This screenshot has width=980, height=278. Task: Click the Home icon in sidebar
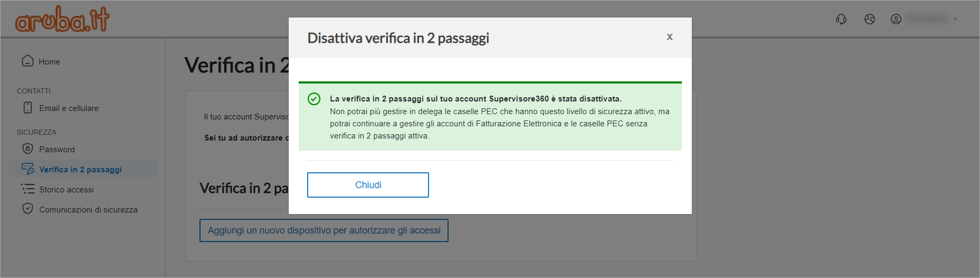tap(27, 61)
